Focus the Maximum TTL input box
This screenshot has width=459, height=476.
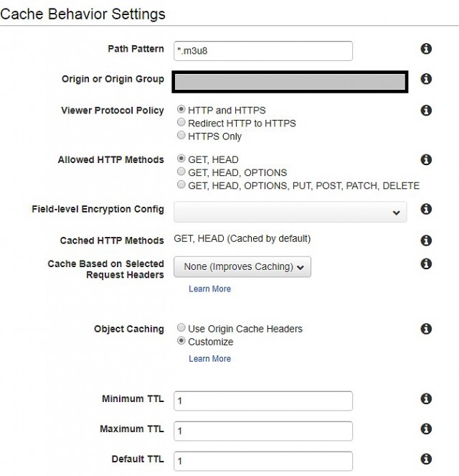coord(263,431)
